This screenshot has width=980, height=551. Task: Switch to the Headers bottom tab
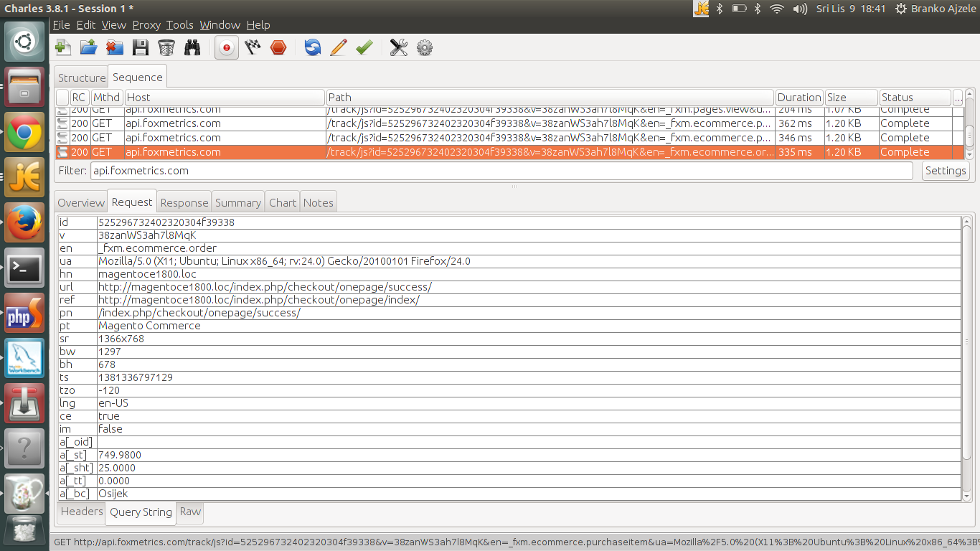click(x=82, y=512)
